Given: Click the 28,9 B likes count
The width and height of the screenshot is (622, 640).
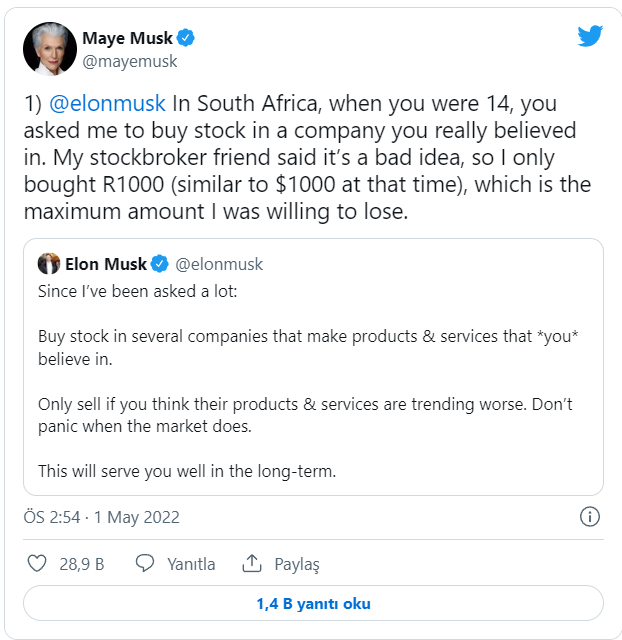Looking at the screenshot, I should click(x=82, y=564).
